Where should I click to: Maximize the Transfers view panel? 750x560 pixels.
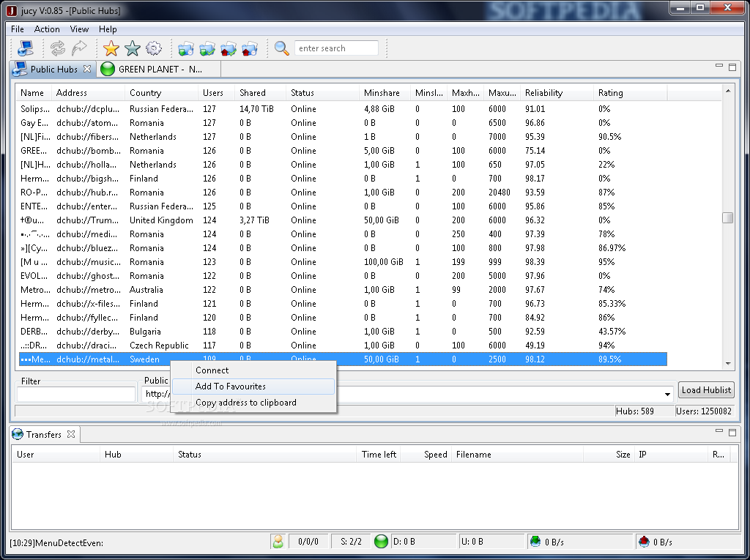[x=732, y=433]
